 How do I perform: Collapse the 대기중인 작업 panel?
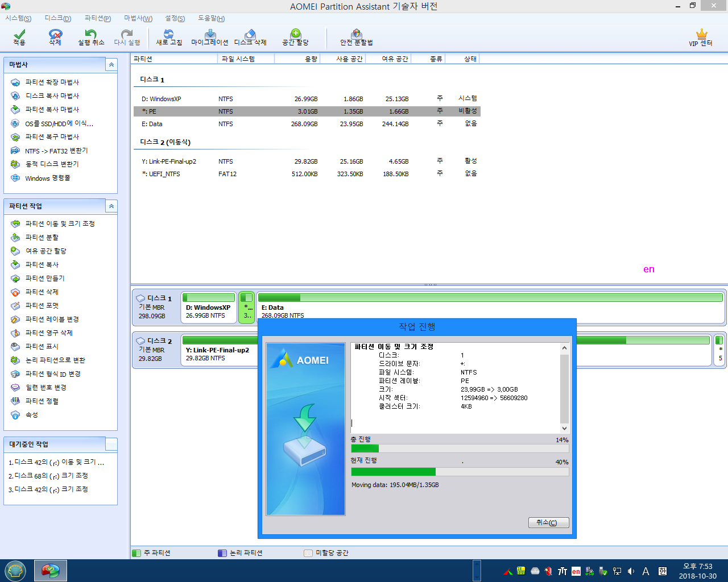pos(111,444)
